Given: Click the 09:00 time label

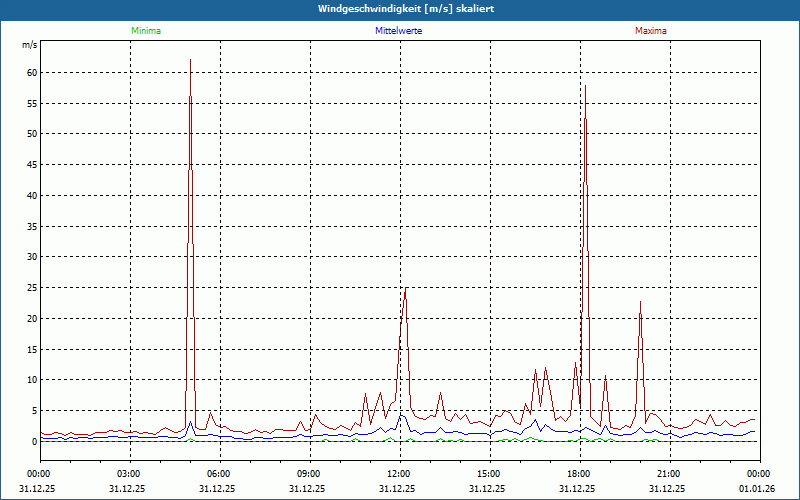Looking at the screenshot, I should pos(310,474).
